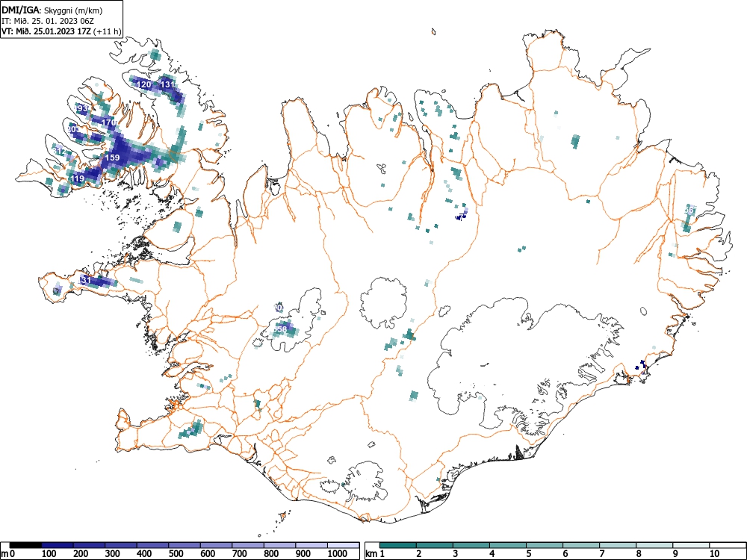Click the 600–700 m legend color segment
Image resolution: width=747 pixels, height=560 pixels.
click(217, 545)
